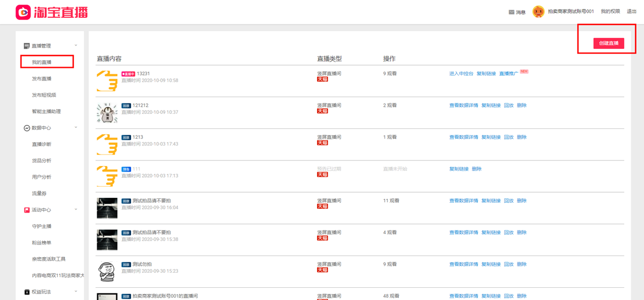Viewport: 644px width, 300px height.
Task: Click the 预告已过期 status text
Action: click(x=329, y=168)
